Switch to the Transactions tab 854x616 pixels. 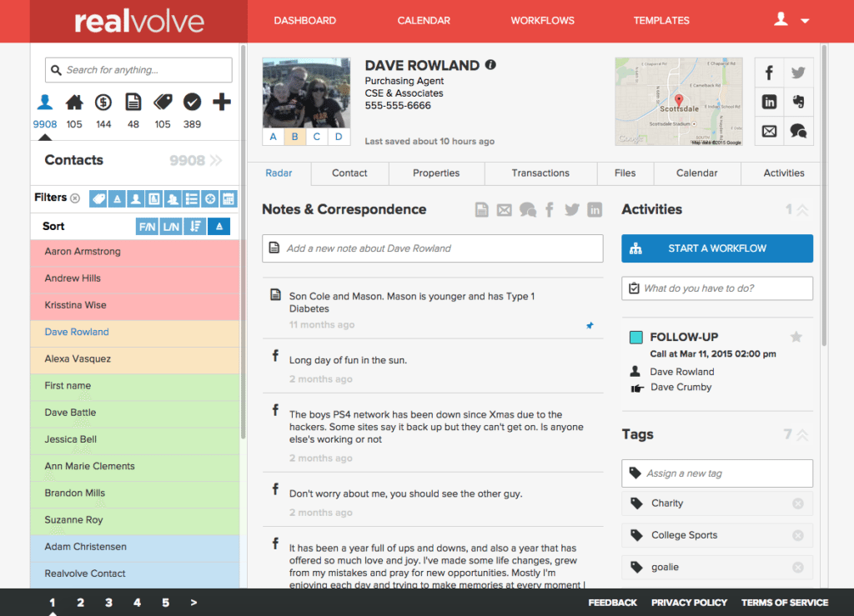click(x=540, y=173)
